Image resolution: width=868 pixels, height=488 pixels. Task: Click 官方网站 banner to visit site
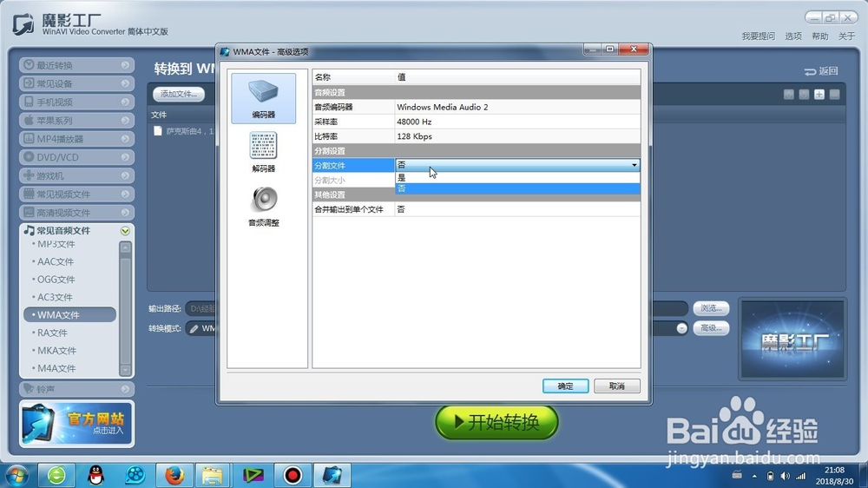point(77,424)
